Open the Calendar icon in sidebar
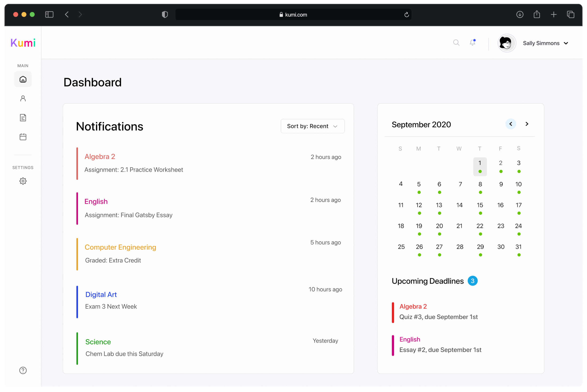The width and height of the screenshot is (587, 392). click(23, 137)
